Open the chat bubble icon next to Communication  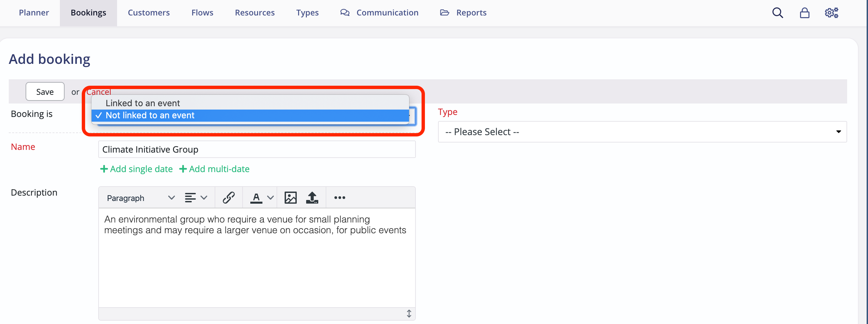[x=345, y=12]
